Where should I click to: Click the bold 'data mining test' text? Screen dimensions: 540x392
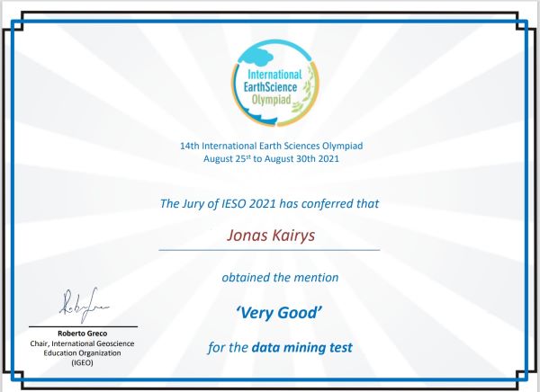click(301, 346)
